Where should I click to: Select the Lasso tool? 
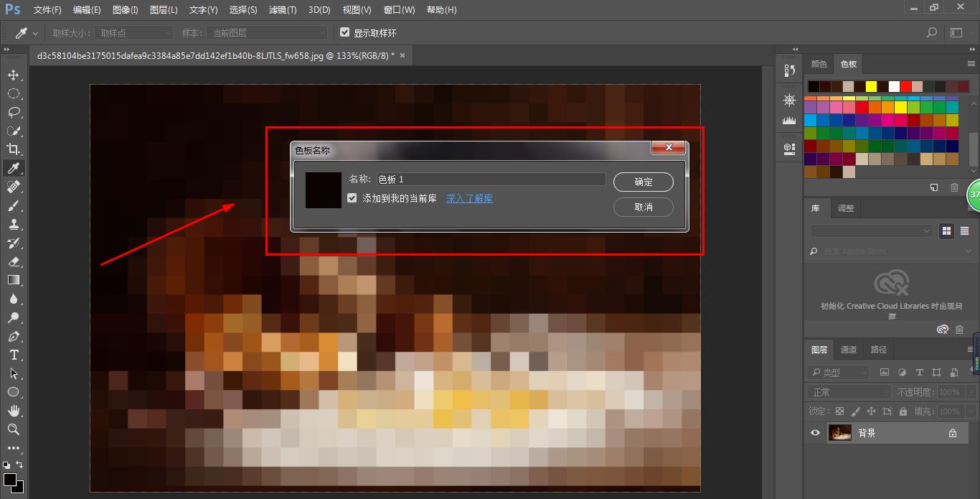[x=13, y=112]
